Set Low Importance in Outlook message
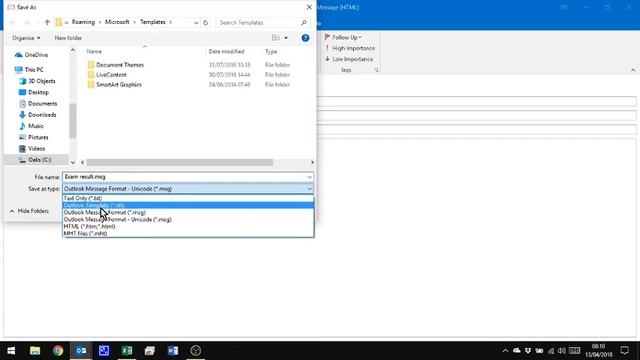640x360 pixels. coord(349,59)
